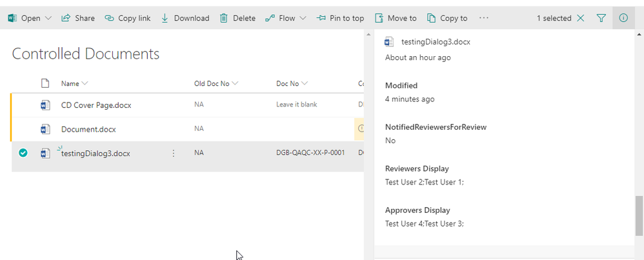Open Document.docx
644x260 pixels.
(x=88, y=130)
